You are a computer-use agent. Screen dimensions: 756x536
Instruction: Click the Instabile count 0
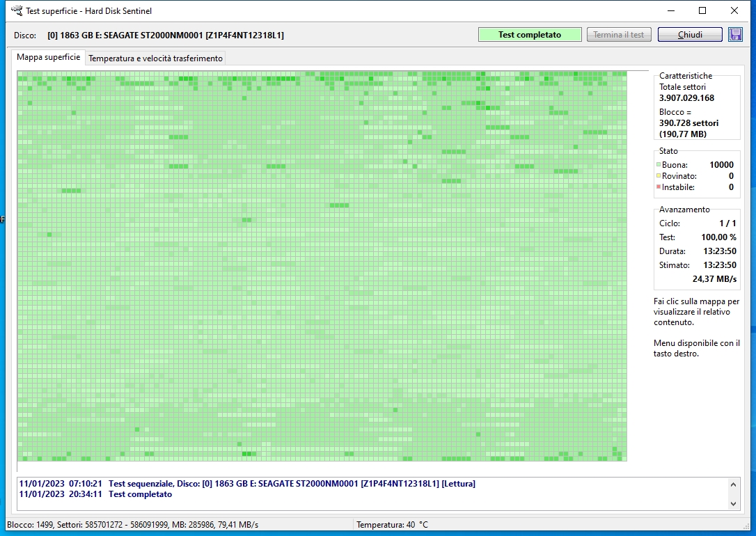pyautogui.click(x=731, y=187)
